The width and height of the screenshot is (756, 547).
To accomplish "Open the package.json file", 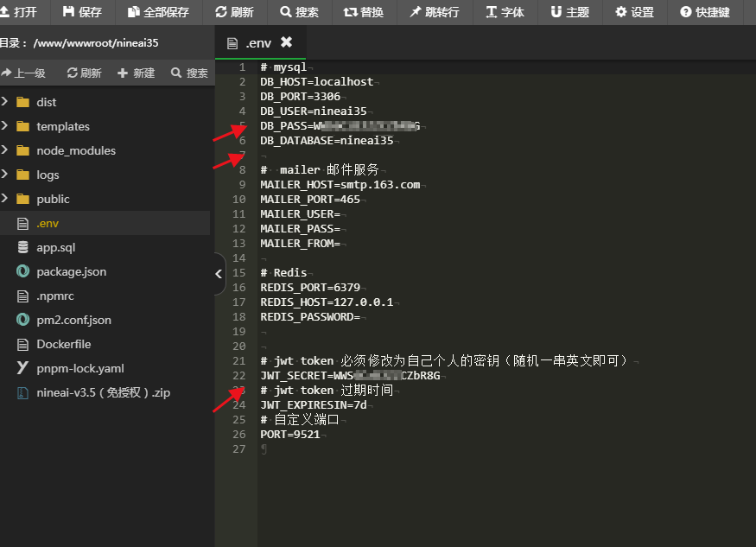I will coord(71,271).
